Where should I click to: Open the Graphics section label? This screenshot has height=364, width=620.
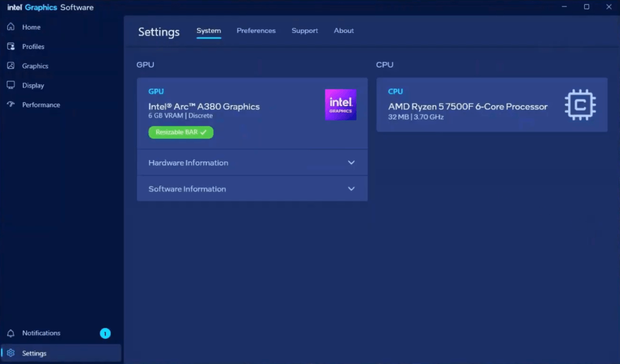coord(35,66)
